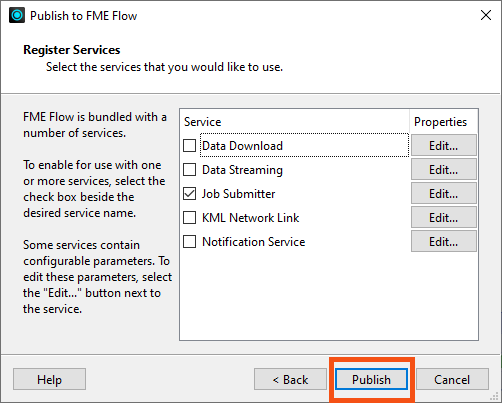Open Edit for KML Network Link
Screen dimensions: 502x403
pyautogui.click(x=444, y=217)
